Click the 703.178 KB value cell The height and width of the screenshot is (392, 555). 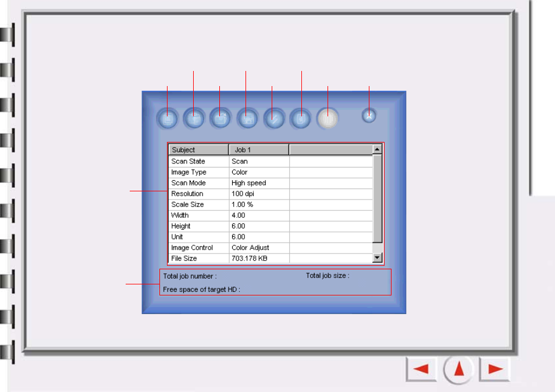click(259, 258)
